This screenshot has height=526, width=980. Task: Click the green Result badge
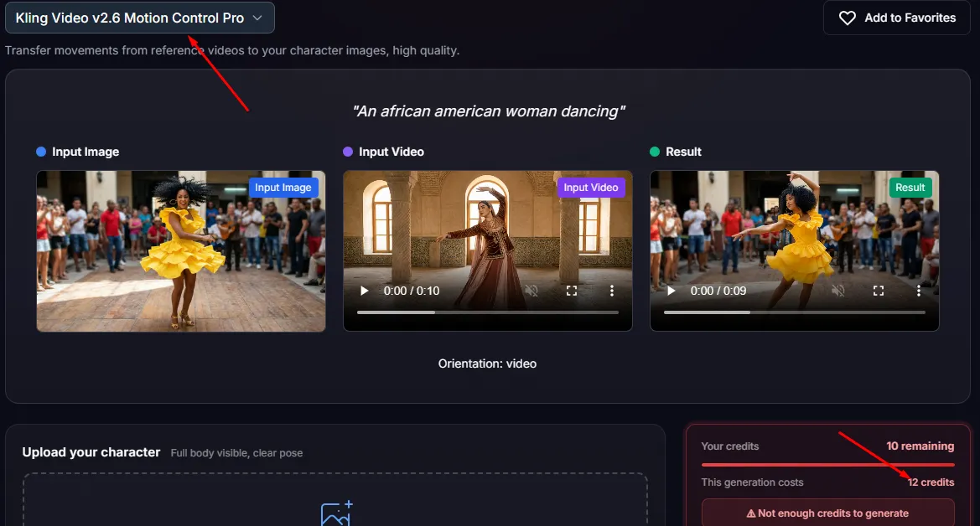(x=910, y=188)
